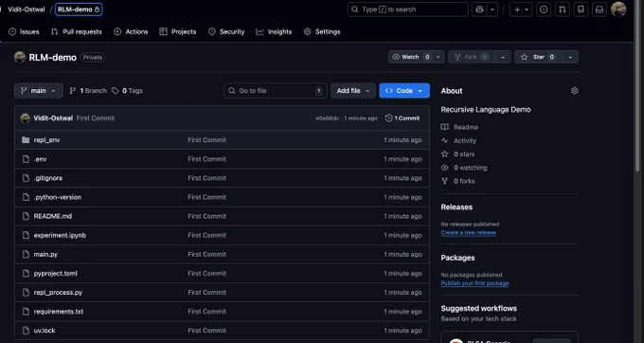Open the main.py file
644x343 pixels.
45,254
